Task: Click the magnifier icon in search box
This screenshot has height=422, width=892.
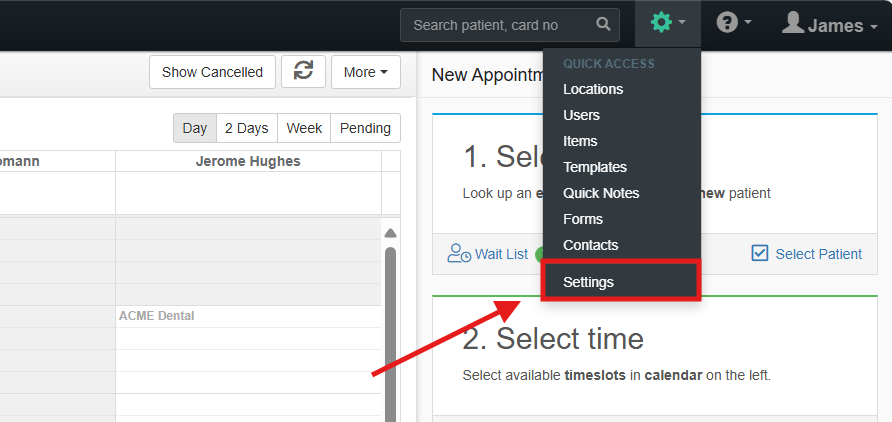Action: pos(603,24)
